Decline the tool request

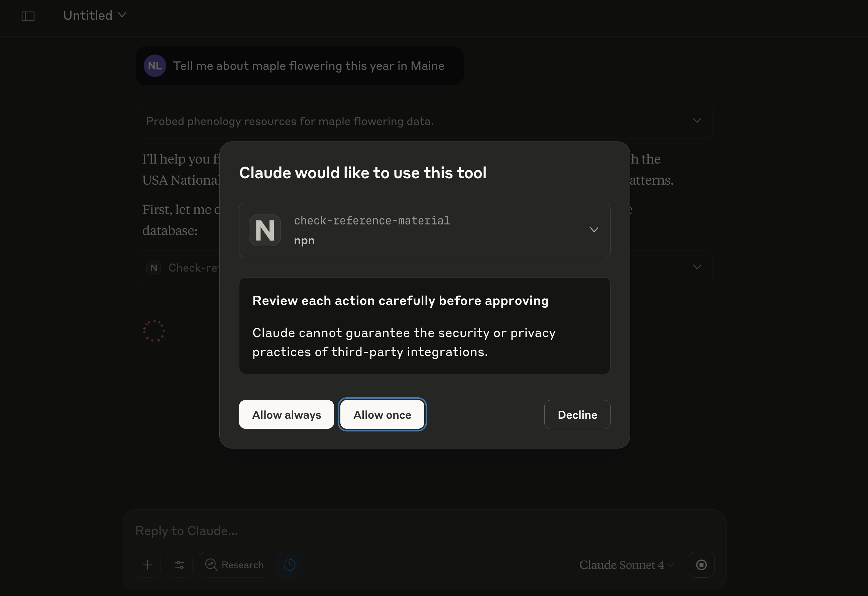[x=577, y=414]
